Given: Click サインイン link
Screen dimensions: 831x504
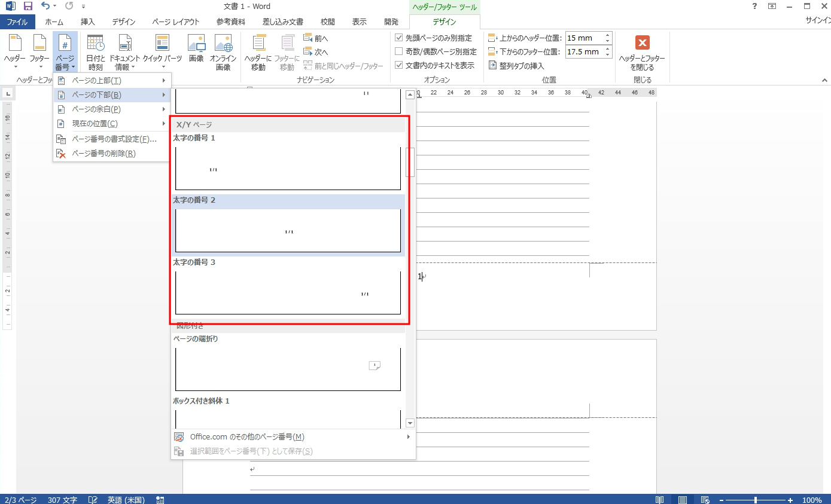Looking at the screenshot, I should [818, 20].
